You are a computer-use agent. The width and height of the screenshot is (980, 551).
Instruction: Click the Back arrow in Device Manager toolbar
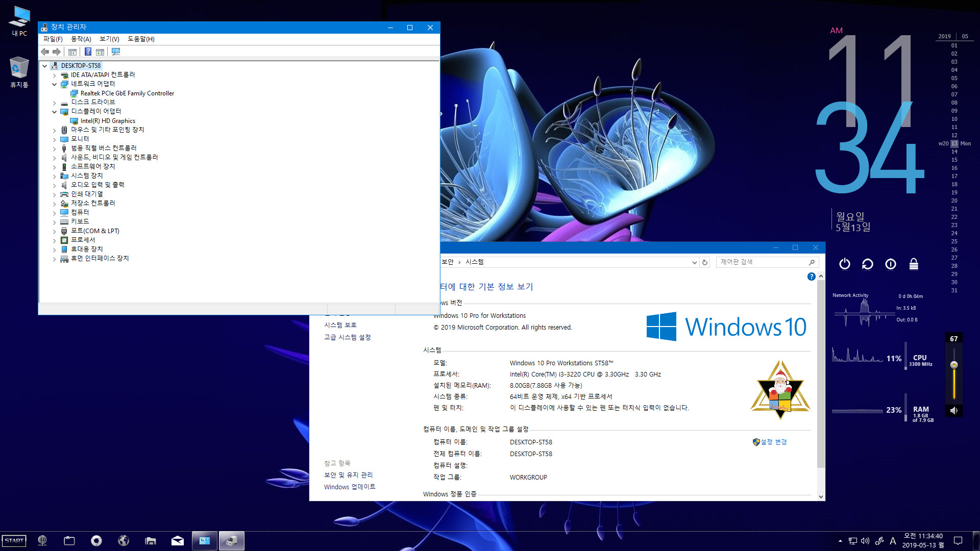tap(45, 52)
